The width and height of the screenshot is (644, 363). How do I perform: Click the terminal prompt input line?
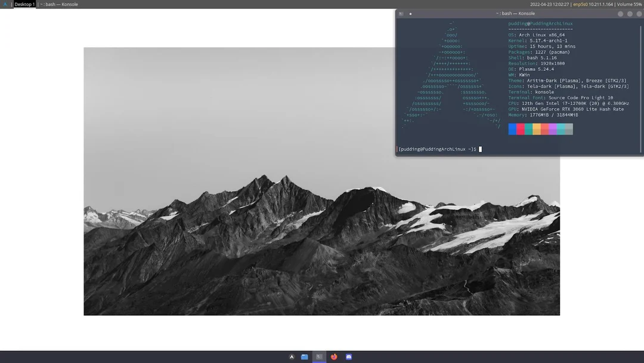439,149
